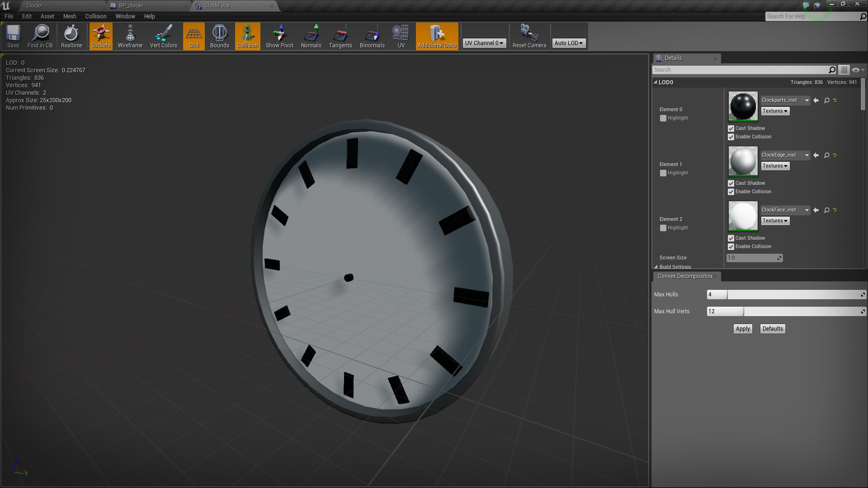
Task: Disable the Sockets display
Action: (x=100, y=36)
